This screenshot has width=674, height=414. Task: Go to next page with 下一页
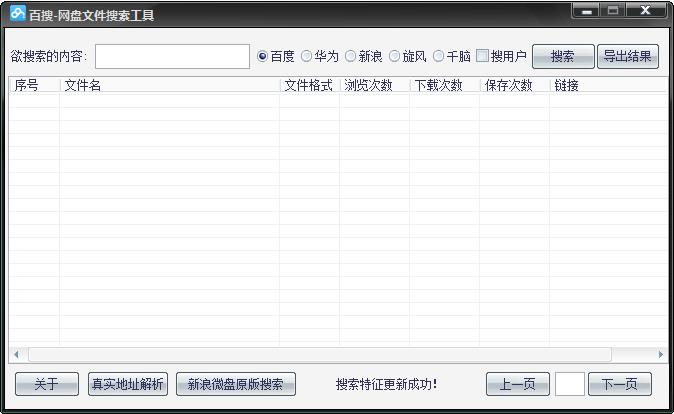click(619, 384)
